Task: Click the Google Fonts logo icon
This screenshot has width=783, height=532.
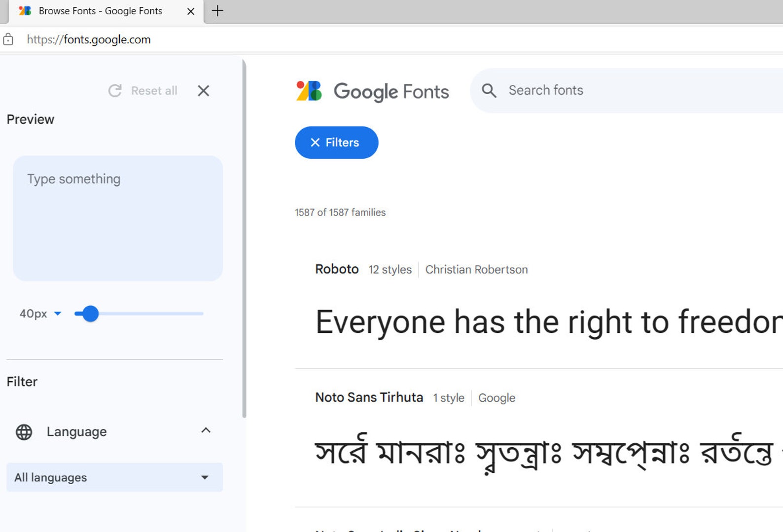Action: click(x=309, y=91)
